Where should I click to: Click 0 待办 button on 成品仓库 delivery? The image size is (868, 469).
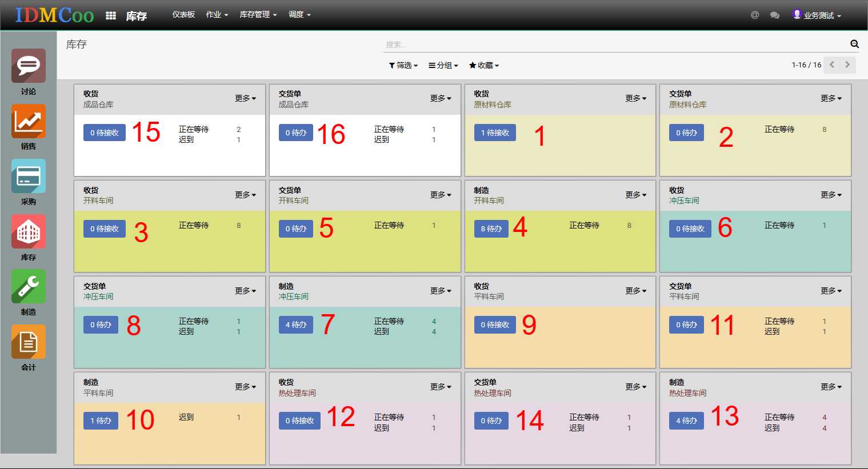pos(296,133)
